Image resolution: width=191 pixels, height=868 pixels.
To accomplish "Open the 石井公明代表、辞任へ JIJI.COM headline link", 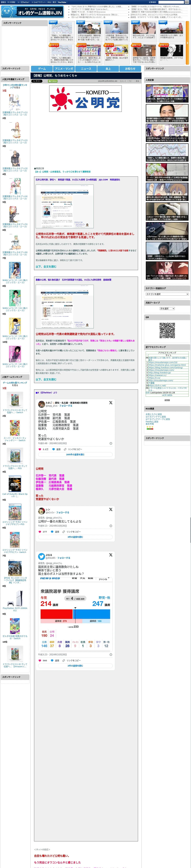I will [78, 180].
